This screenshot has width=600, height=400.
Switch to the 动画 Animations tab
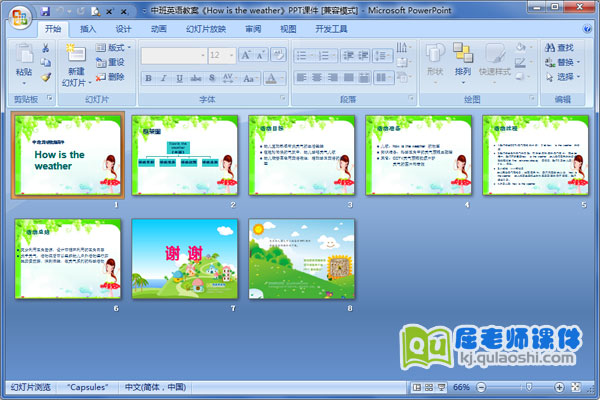[x=158, y=29]
